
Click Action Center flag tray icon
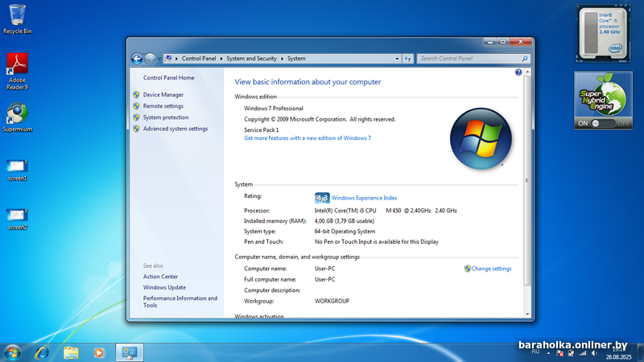point(559,353)
